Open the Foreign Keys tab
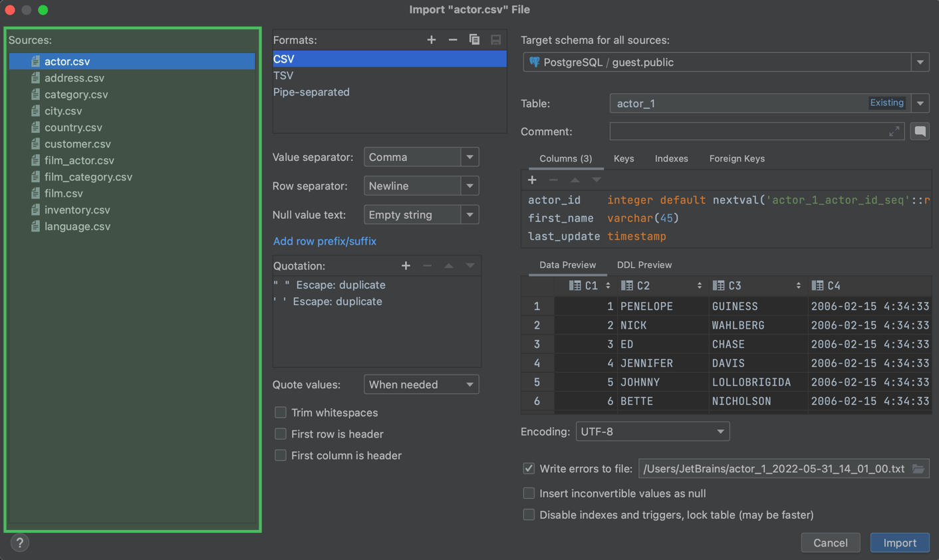The height and width of the screenshot is (560, 939). point(736,158)
